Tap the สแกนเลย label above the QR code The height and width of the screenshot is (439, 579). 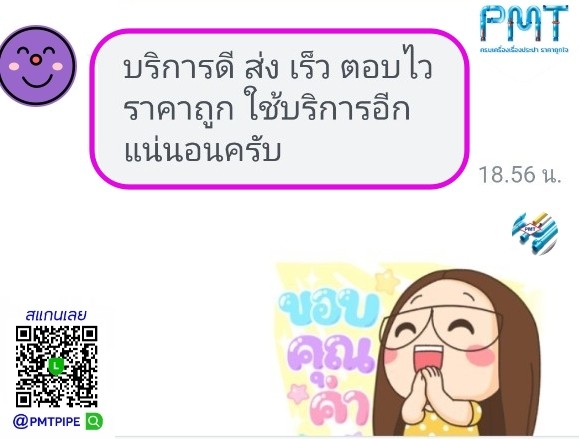tap(56, 315)
